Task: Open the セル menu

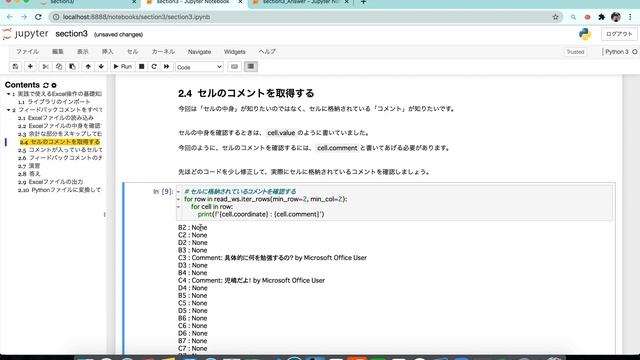Action: [x=132, y=52]
